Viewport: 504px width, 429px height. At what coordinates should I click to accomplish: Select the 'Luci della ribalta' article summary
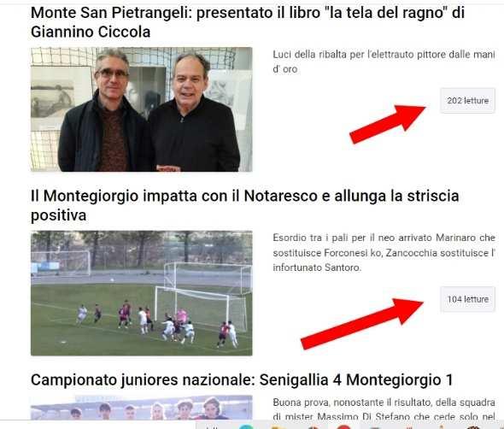coord(384,62)
